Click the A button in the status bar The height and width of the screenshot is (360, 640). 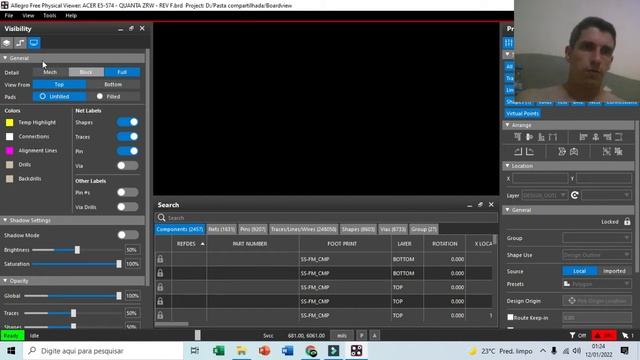pos(375,336)
